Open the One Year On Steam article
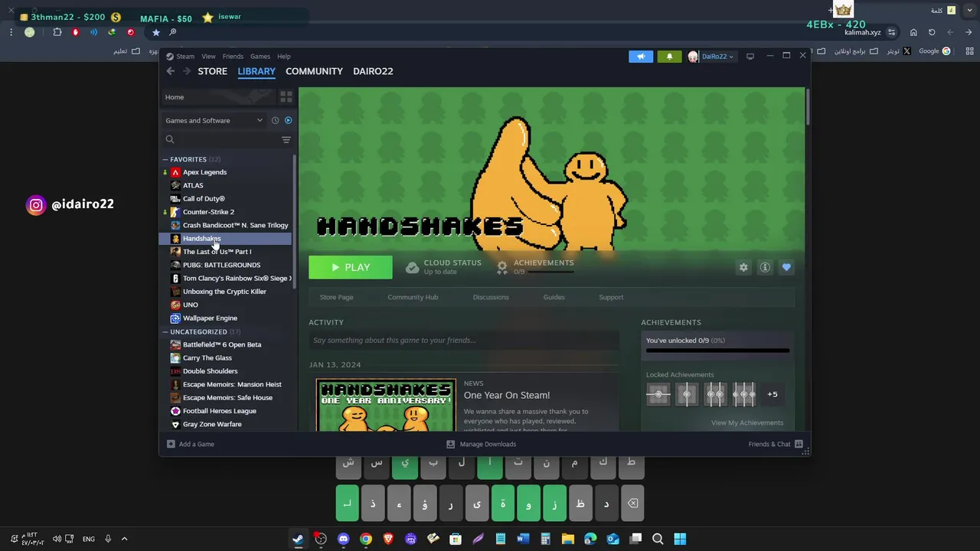Viewport: 980px width, 551px height. [x=506, y=395]
